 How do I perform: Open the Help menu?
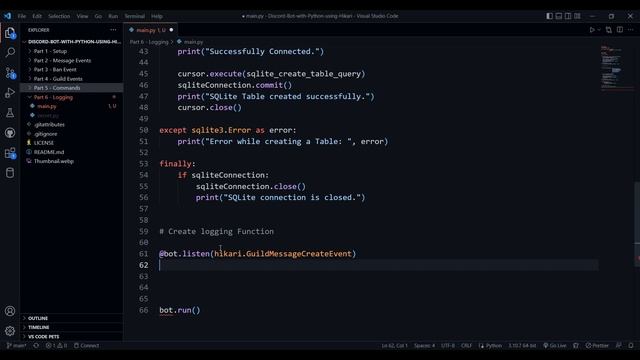[157, 16]
